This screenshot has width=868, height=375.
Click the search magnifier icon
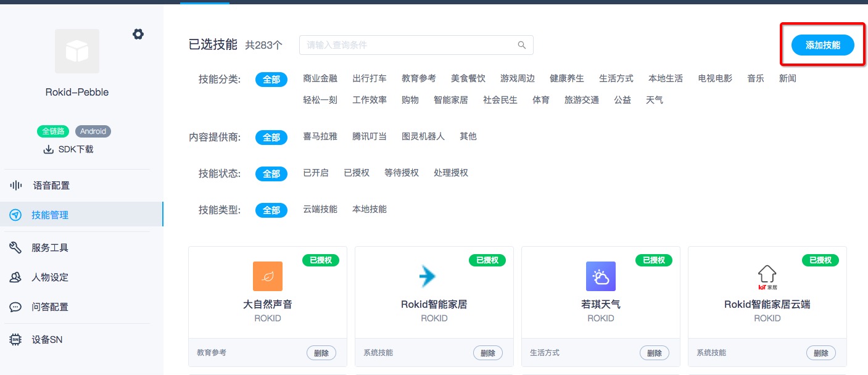click(522, 45)
